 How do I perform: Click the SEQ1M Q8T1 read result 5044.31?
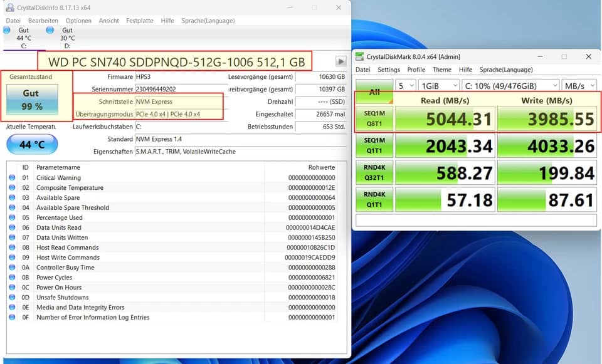click(x=445, y=119)
